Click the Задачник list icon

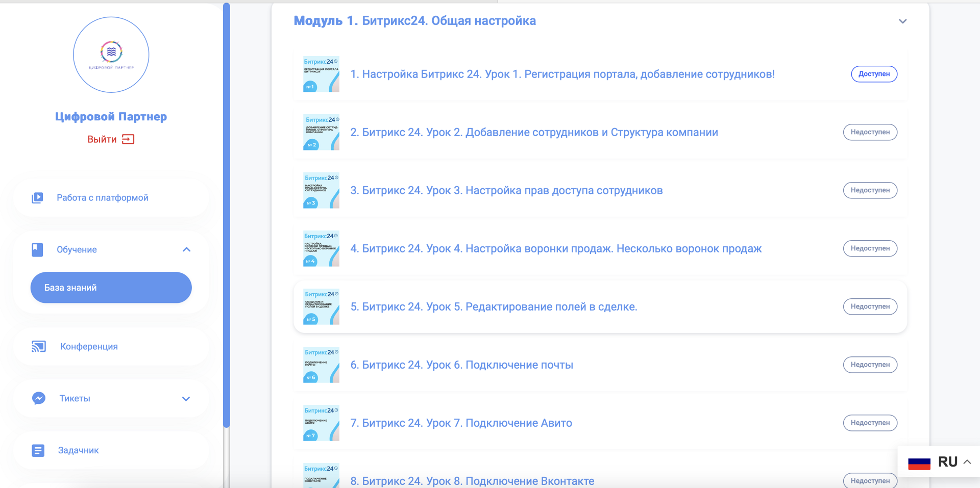point(38,450)
